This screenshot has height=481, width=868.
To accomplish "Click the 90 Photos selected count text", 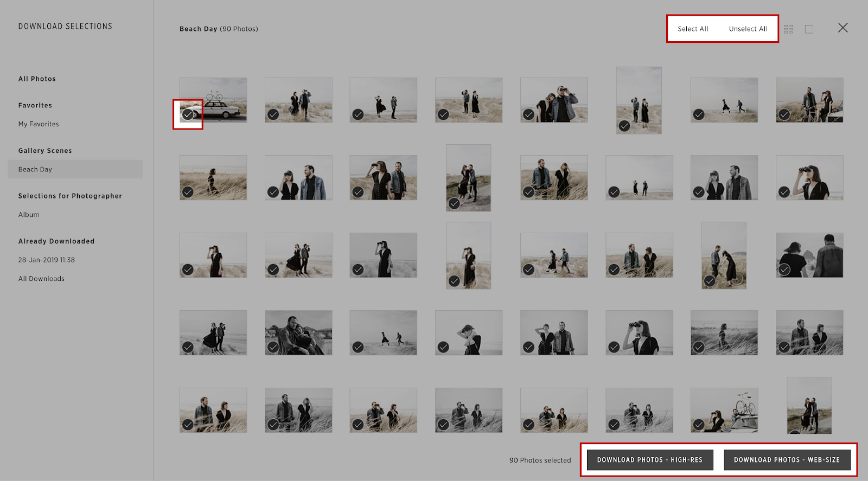I will tap(540, 460).
